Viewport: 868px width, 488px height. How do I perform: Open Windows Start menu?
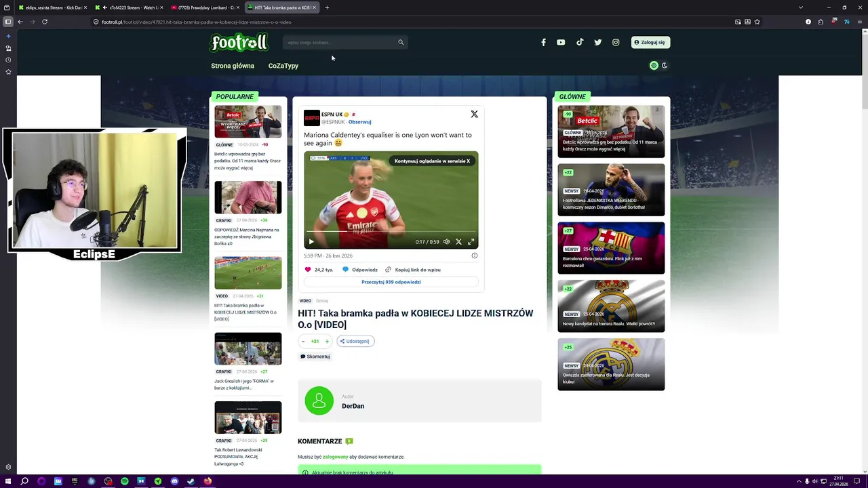click(x=8, y=481)
